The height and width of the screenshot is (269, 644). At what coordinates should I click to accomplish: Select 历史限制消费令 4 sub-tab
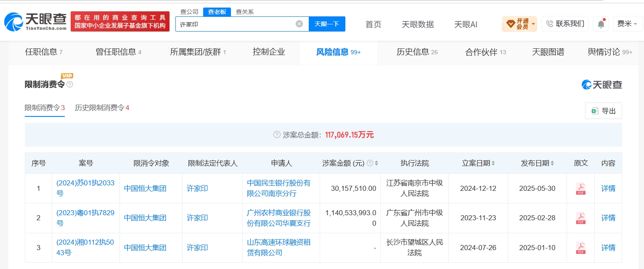coord(102,108)
